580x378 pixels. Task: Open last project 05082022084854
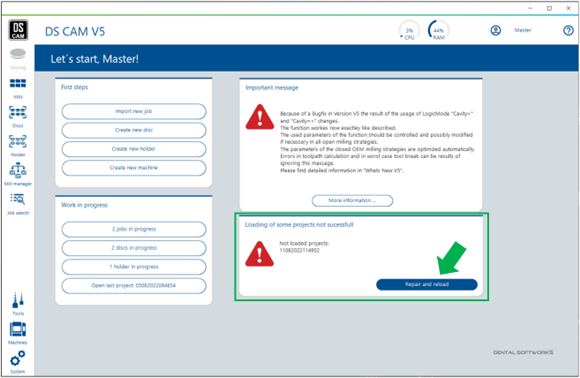tap(134, 286)
